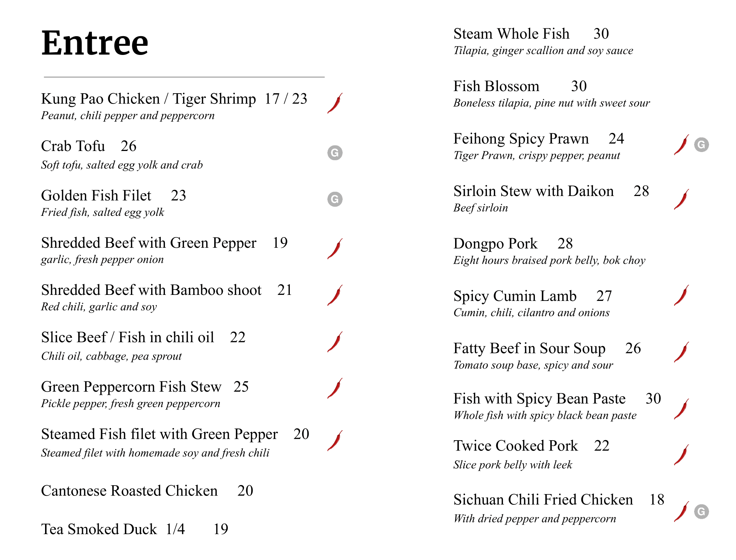Click the G badge beside Golden Fish Filet

coord(335,199)
